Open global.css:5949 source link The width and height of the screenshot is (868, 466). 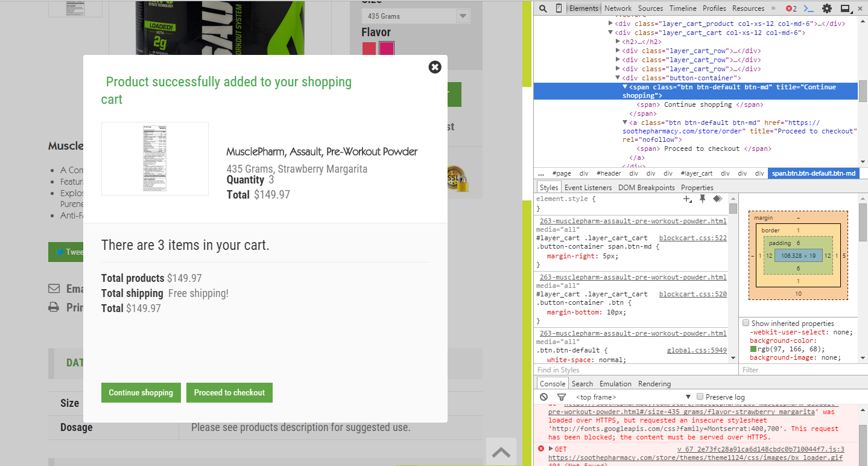point(697,350)
